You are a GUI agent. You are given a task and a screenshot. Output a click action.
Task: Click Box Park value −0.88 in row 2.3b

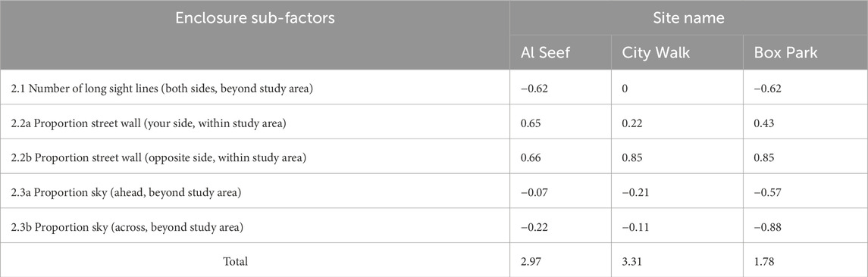point(768,227)
